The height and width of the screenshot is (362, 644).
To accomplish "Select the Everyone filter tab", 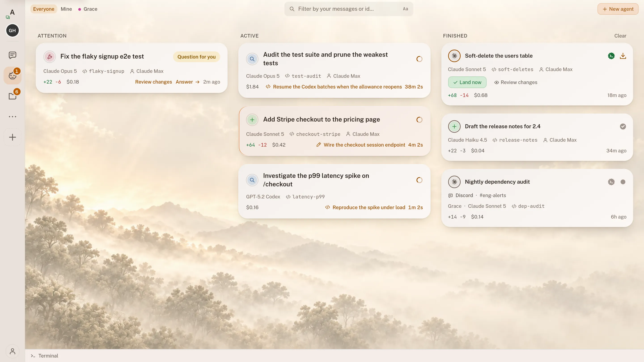I will 44,9.
